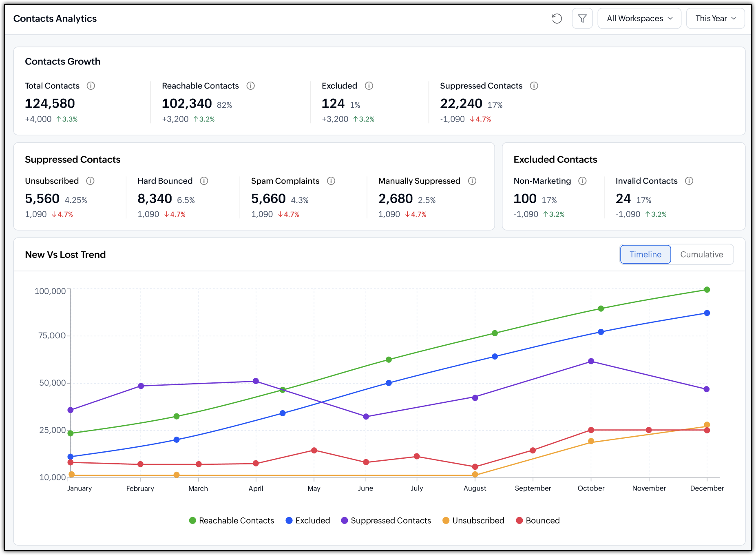
Task: Click info icon next to Excluded
Action: (x=369, y=86)
